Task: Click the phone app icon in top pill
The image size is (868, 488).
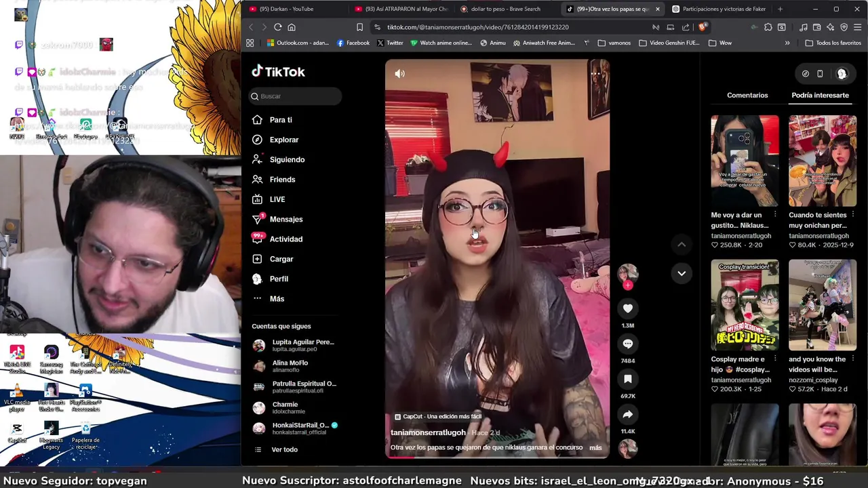Action: tap(820, 74)
